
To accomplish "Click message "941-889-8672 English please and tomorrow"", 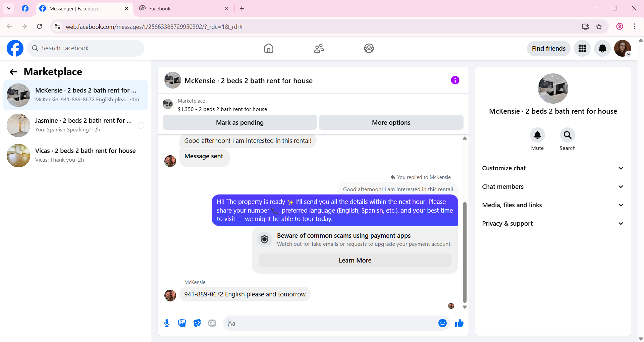I will click(245, 294).
